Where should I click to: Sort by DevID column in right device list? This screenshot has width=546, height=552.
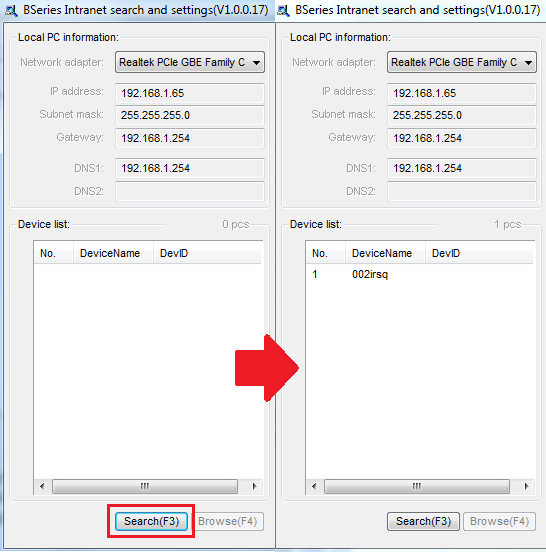(479, 253)
